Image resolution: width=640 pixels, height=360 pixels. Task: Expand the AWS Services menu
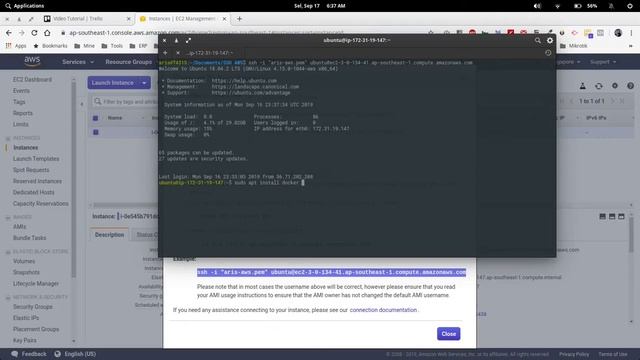pyautogui.click(x=78, y=62)
